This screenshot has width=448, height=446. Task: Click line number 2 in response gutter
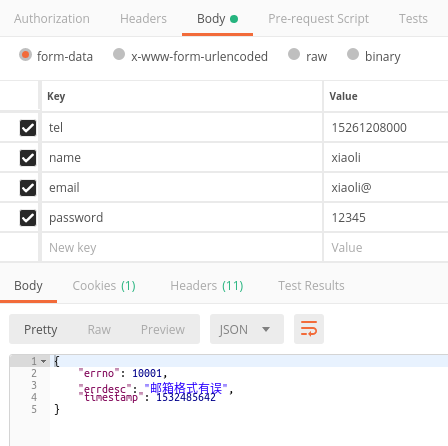34,373
